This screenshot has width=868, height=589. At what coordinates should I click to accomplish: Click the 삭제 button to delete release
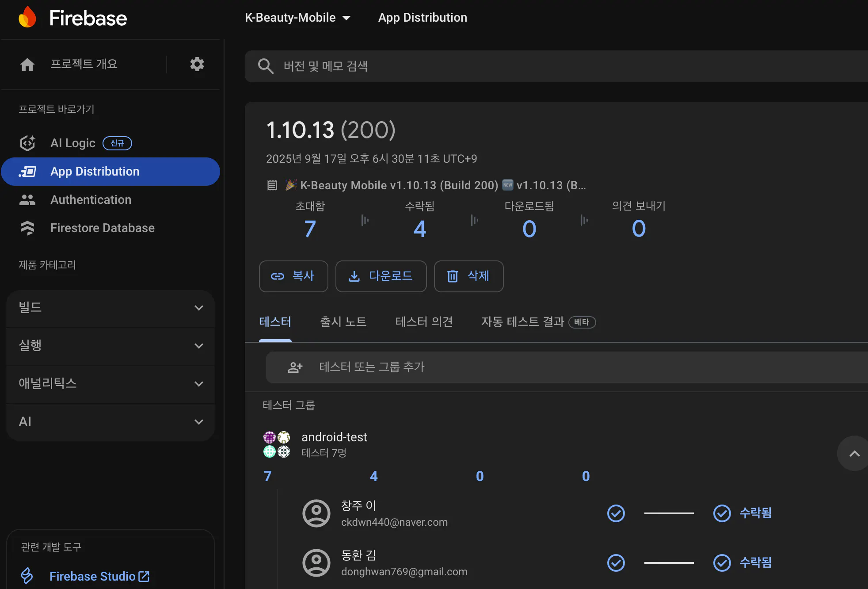pos(468,276)
